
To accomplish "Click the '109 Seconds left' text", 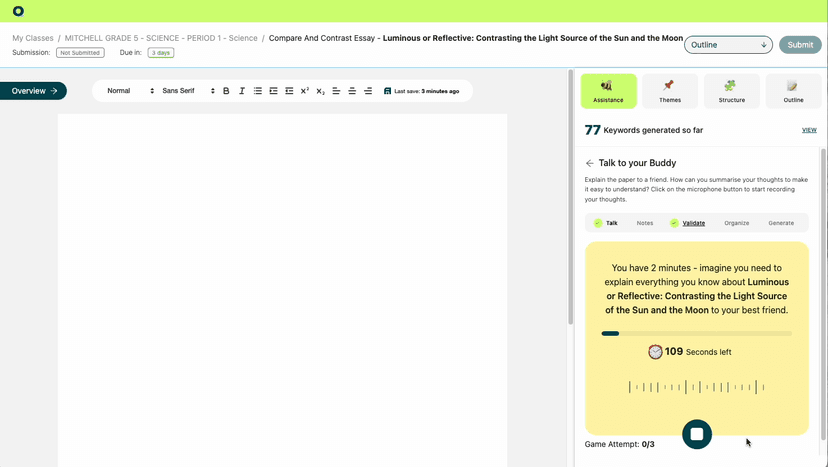I will pos(698,352).
